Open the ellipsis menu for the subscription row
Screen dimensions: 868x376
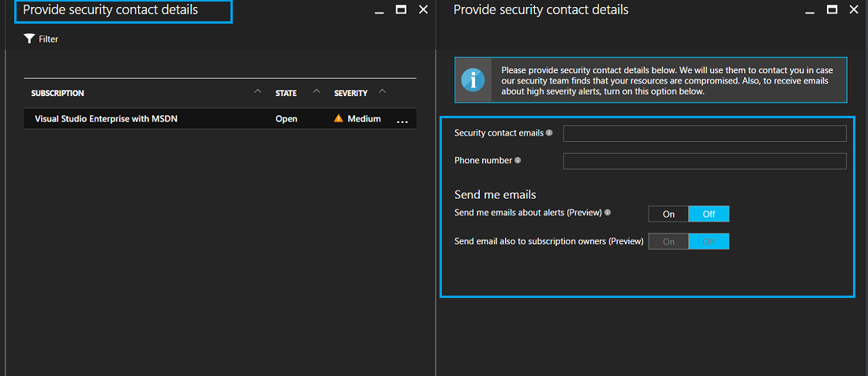tap(402, 121)
